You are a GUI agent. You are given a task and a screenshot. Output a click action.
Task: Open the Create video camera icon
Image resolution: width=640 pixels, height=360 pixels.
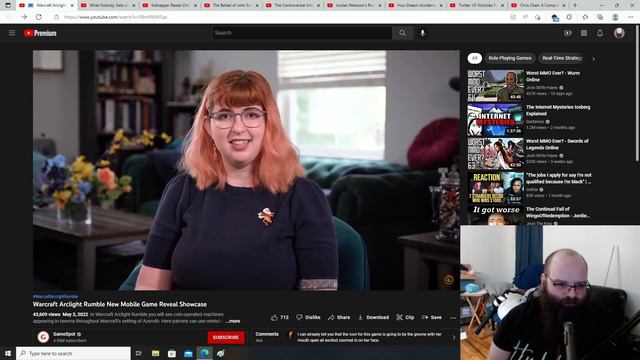click(x=567, y=33)
